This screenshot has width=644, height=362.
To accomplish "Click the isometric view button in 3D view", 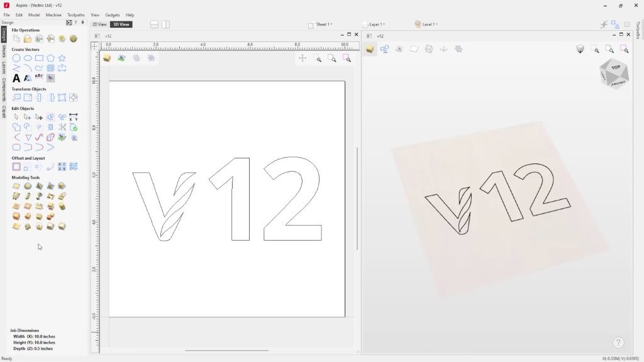I will (x=580, y=49).
